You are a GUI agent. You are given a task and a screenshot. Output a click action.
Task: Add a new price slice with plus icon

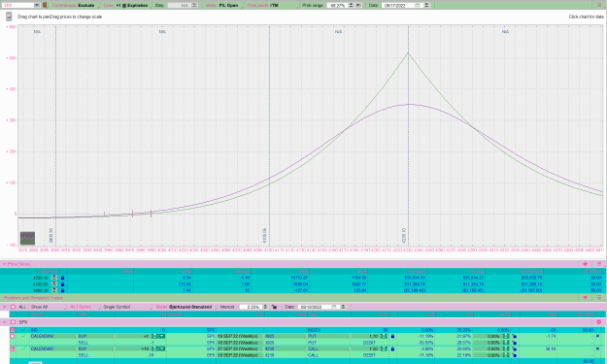pyautogui.click(x=585, y=264)
